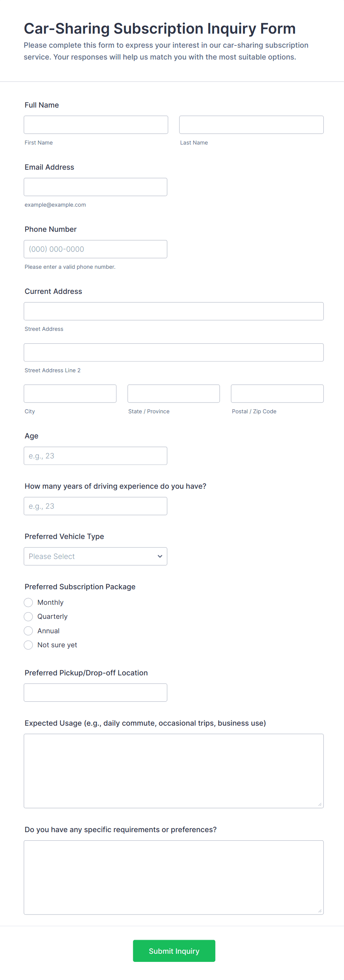This screenshot has width=344, height=980.
Task: Select the Monthly subscription option
Action: point(28,602)
